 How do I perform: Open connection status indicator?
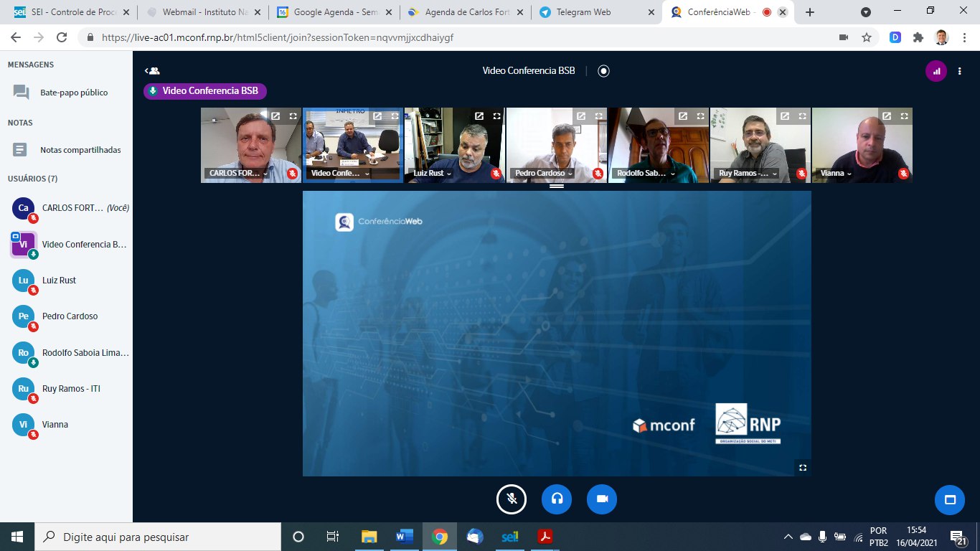point(936,71)
